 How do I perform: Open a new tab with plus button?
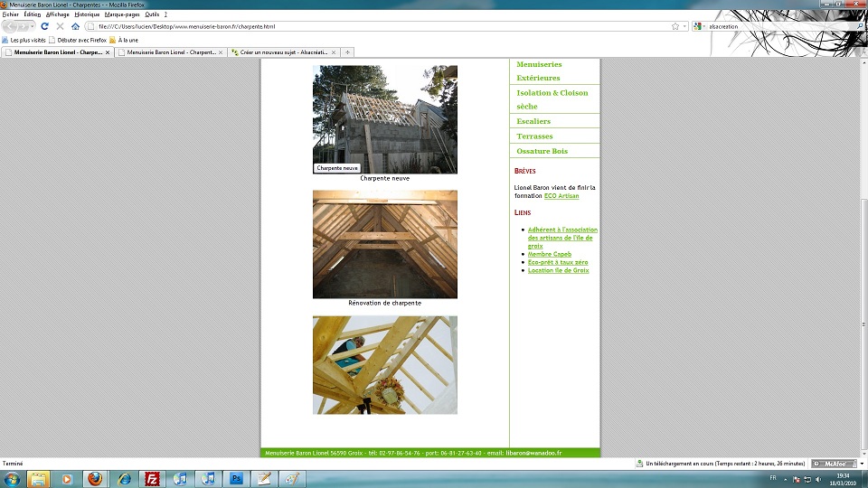[347, 52]
